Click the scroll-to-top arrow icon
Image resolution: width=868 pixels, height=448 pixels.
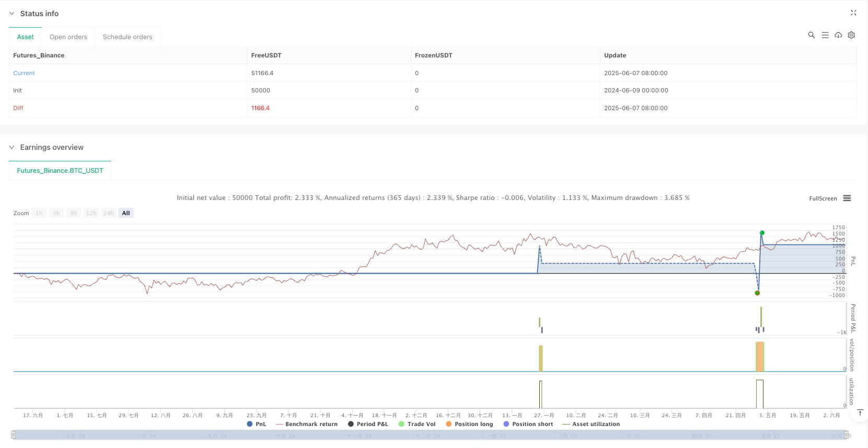pyautogui.click(x=860, y=413)
